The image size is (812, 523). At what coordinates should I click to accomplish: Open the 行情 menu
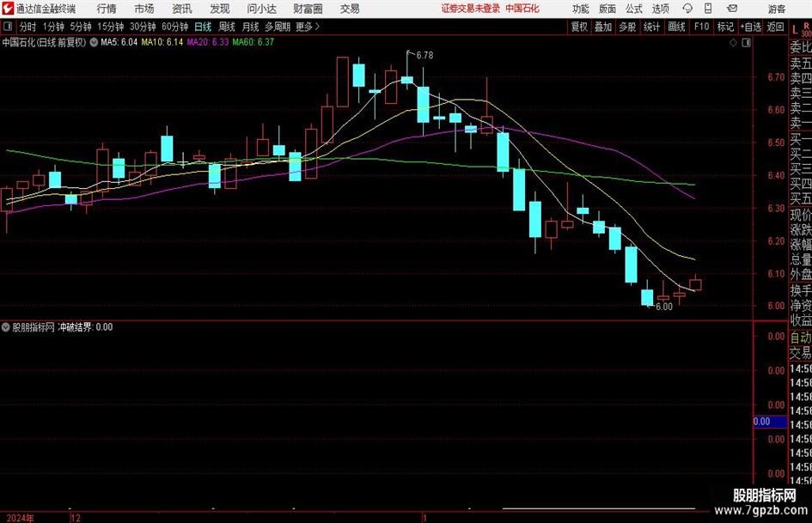pyautogui.click(x=107, y=9)
